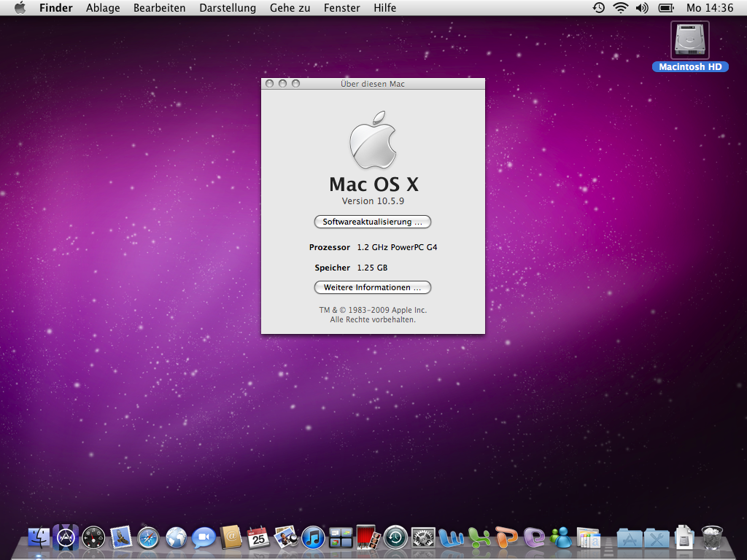
Task: Open the Wi-Fi status menu
Action: (x=620, y=7)
